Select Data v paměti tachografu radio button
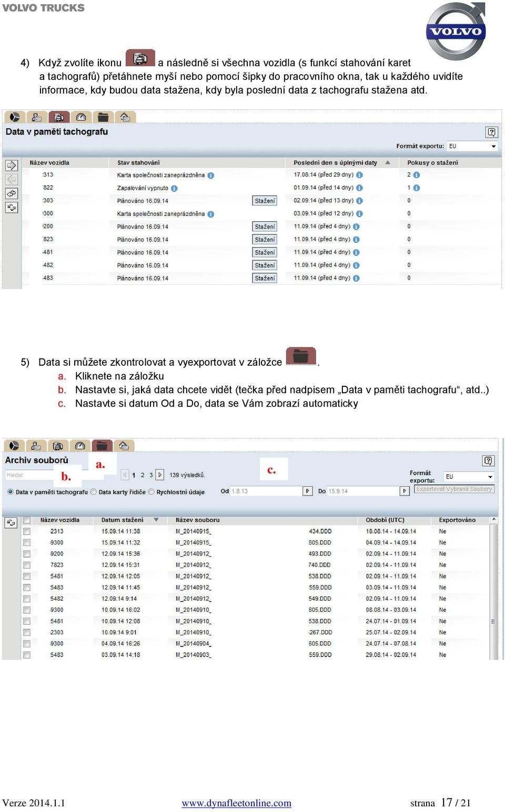The image size is (505, 812). pos(11,492)
